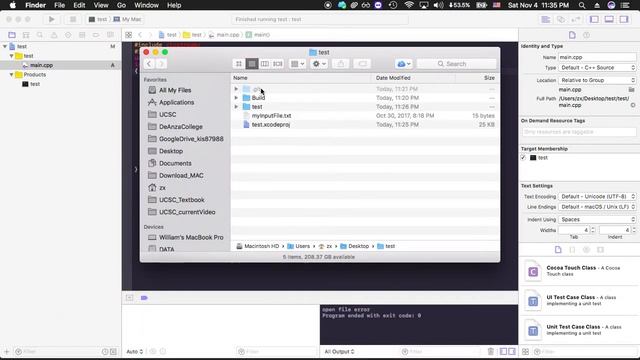
Task: Open DeAnzaCollege folder in sidebar
Action: (x=180, y=127)
